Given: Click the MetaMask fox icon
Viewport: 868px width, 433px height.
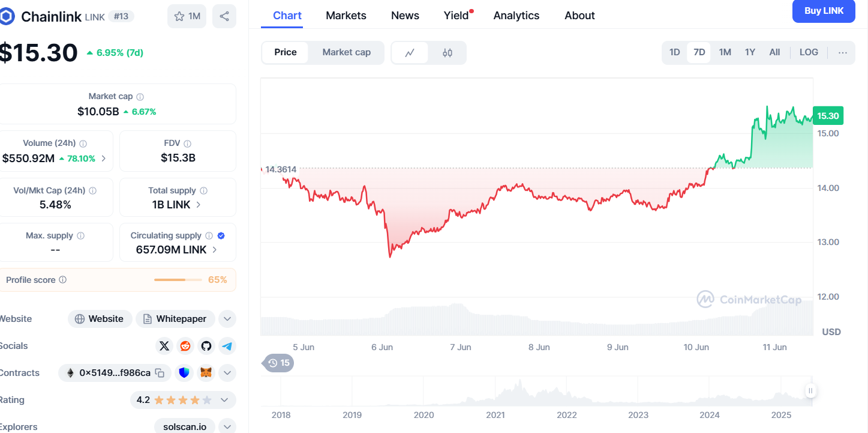Looking at the screenshot, I should point(206,373).
